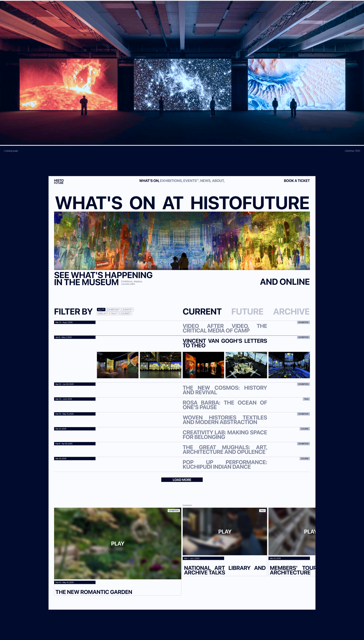
Task: Select the COURSE filter chip
Action: coord(125,314)
